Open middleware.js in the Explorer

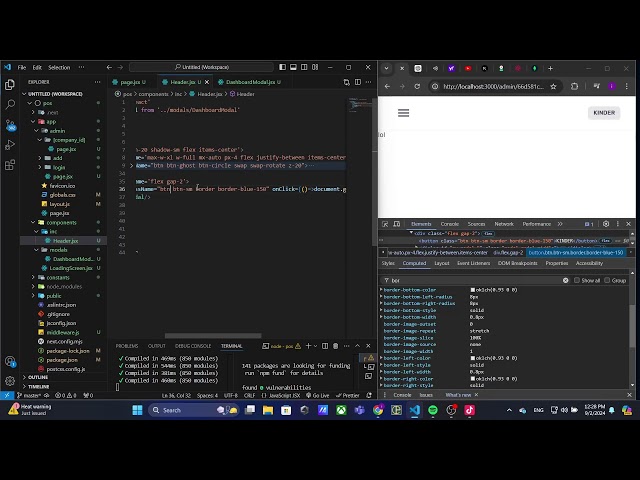(63, 332)
